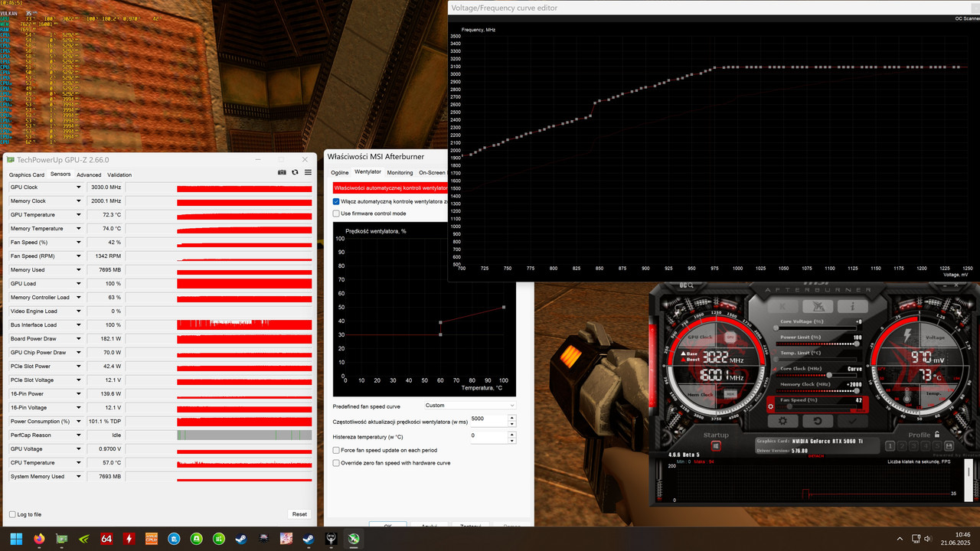Image resolution: width=980 pixels, height=551 pixels.
Task: Click fan speed auto gear icon in Afterburner
Action: (x=771, y=406)
